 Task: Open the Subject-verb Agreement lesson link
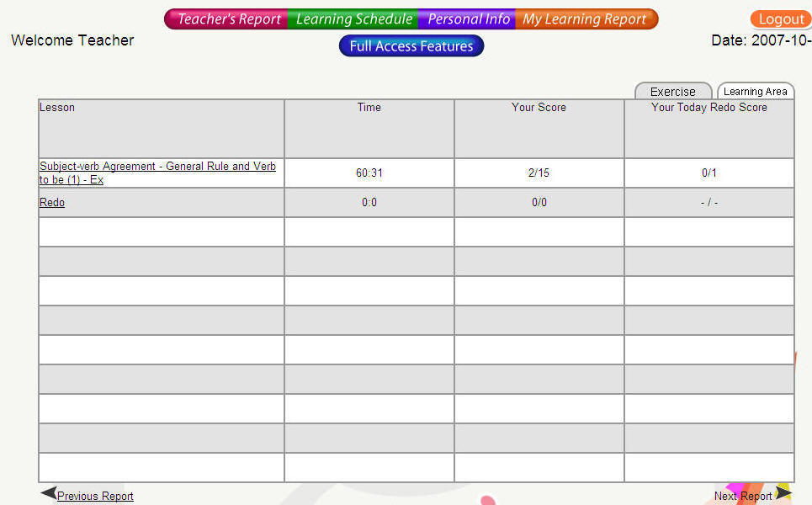(157, 173)
